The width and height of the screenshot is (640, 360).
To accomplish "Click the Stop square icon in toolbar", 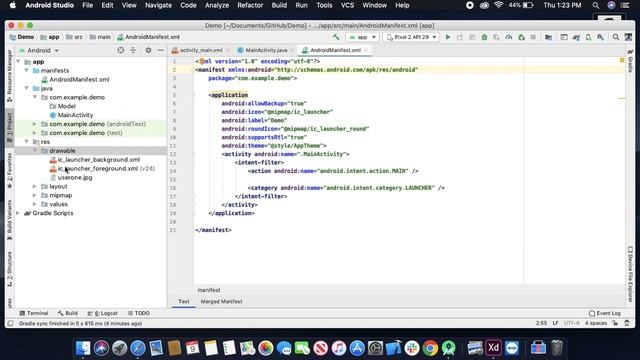I will click(533, 37).
